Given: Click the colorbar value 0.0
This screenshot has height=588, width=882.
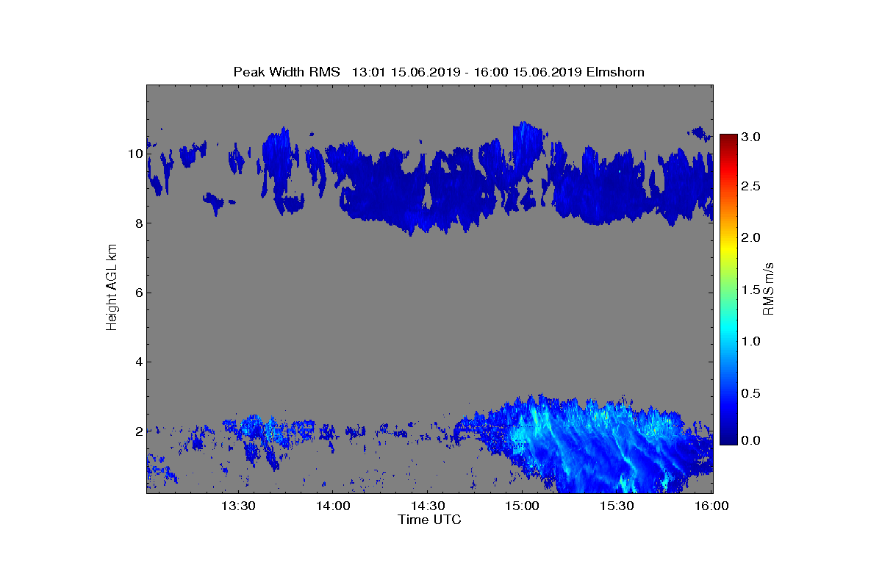Looking at the screenshot, I should [751, 440].
